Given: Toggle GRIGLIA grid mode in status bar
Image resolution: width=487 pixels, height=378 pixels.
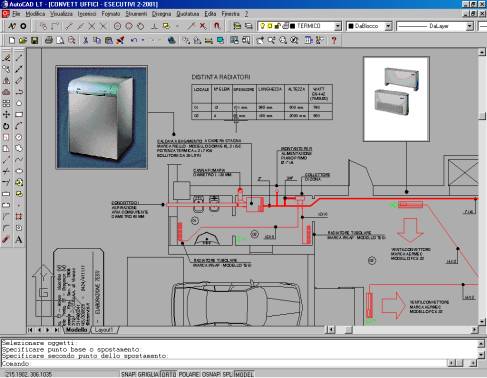Looking at the screenshot, I should 148,374.
